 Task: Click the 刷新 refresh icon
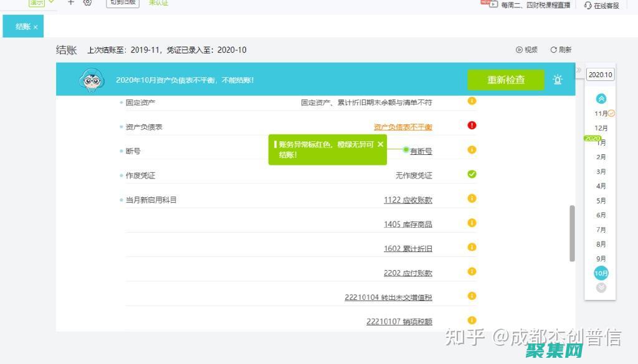click(554, 49)
